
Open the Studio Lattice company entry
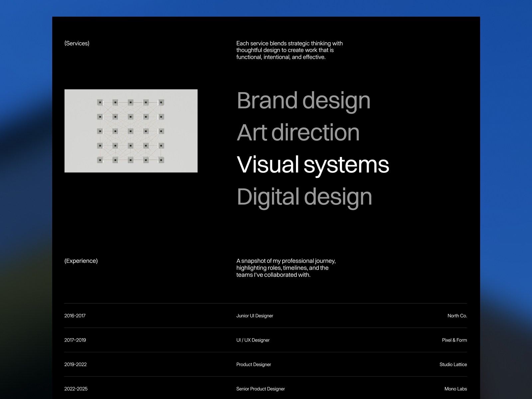(x=453, y=364)
